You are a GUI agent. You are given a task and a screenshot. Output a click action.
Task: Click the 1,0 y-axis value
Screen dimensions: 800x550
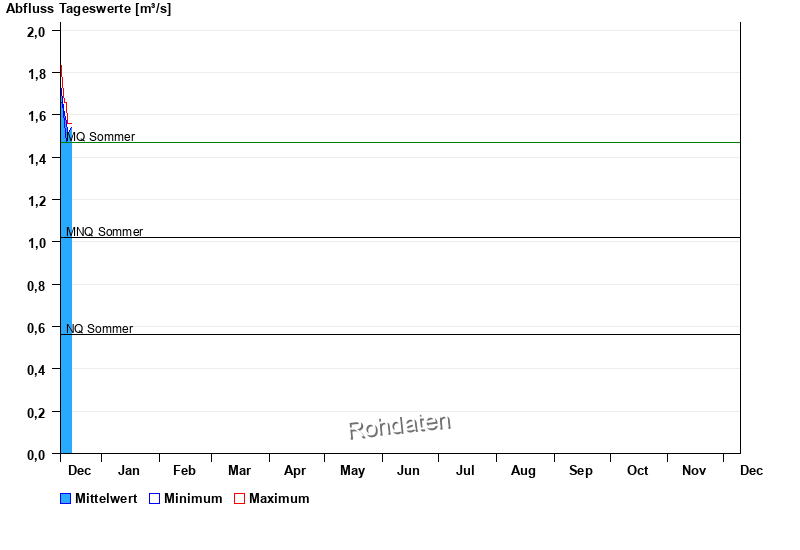click(x=36, y=243)
